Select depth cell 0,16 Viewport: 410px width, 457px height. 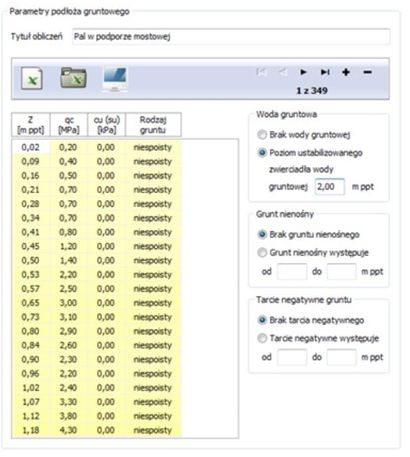tap(30, 175)
